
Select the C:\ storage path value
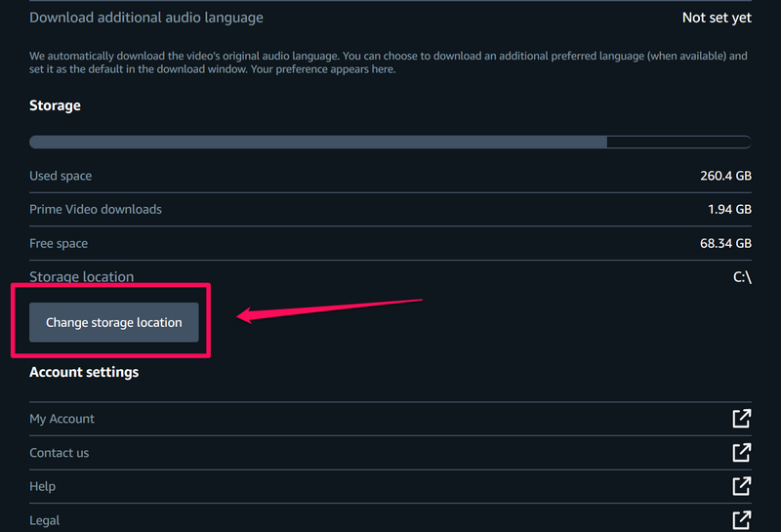pyautogui.click(x=742, y=277)
